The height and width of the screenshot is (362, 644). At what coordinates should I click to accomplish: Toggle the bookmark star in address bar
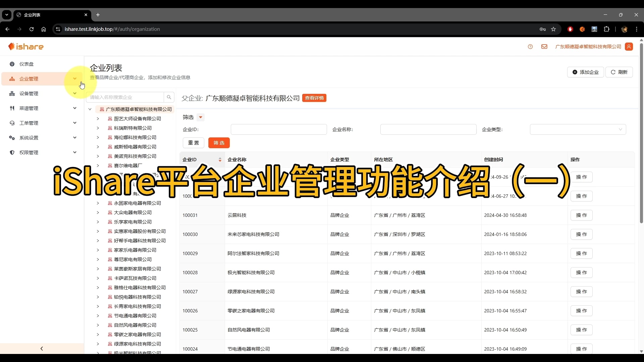[x=554, y=29]
